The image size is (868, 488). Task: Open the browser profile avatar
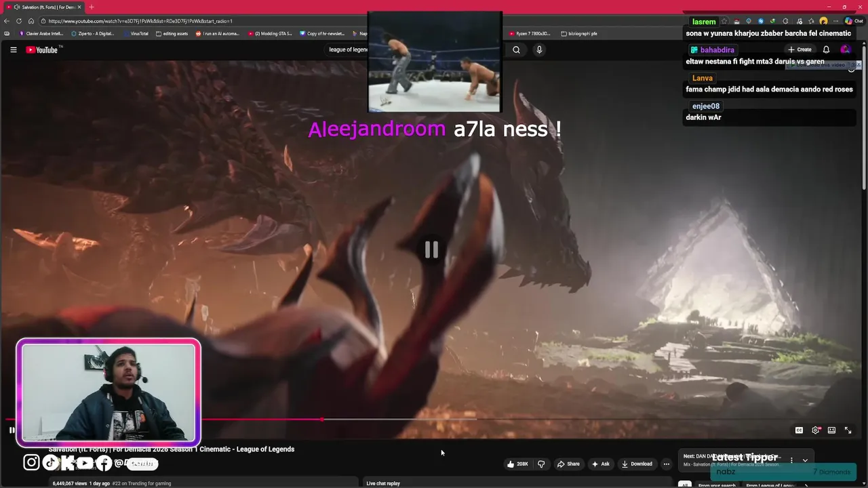pyautogui.click(x=823, y=21)
